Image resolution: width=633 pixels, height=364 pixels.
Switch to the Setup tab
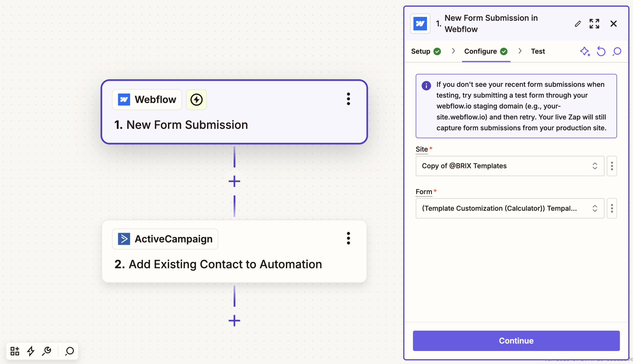pos(426,51)
